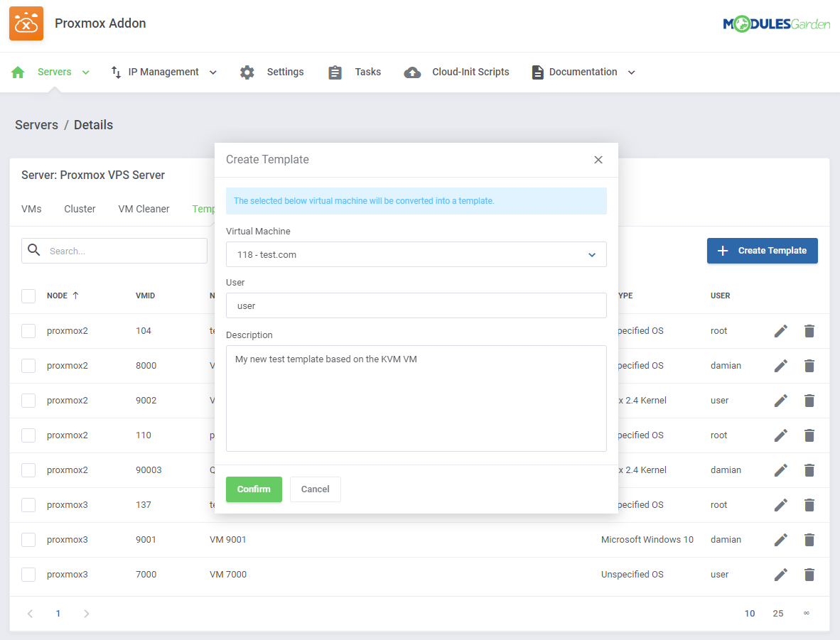This screenshot has width=840, height=640.
Task: Click the Tasks clipboard icon
Action: [x=335, y=72]
